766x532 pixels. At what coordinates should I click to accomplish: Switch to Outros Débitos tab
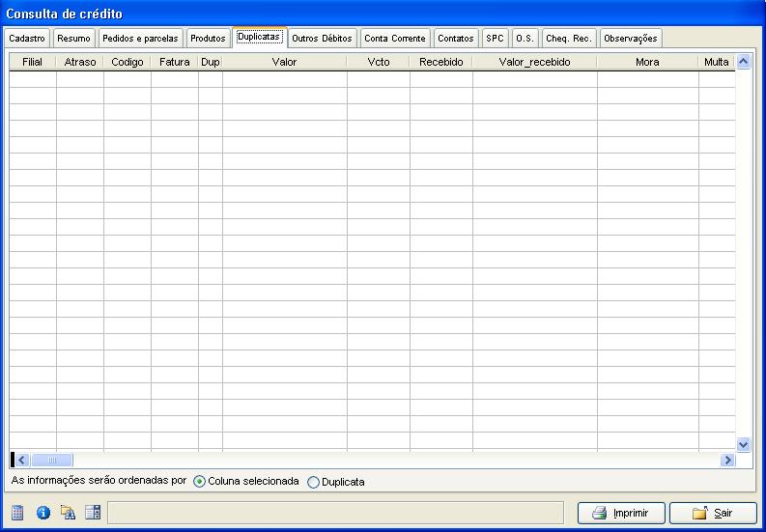click(322, 38)
